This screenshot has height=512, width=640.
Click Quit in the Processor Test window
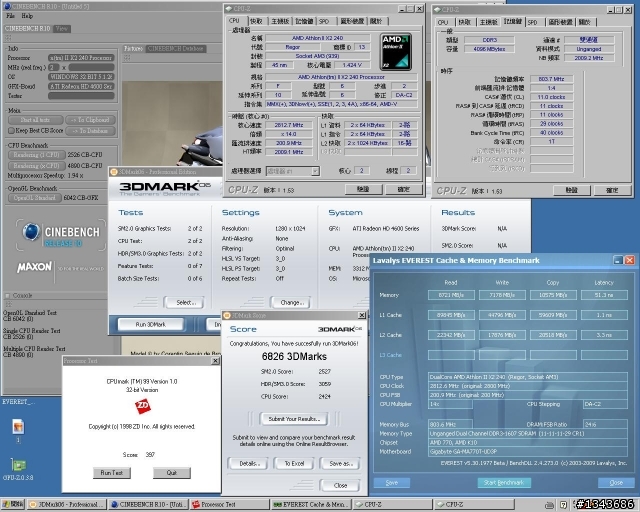tap(172, 473)
